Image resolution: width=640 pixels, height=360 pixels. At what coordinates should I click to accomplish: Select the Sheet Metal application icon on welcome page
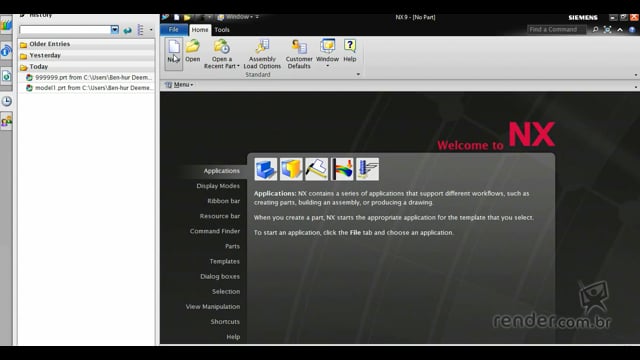(x=316, y=169)
